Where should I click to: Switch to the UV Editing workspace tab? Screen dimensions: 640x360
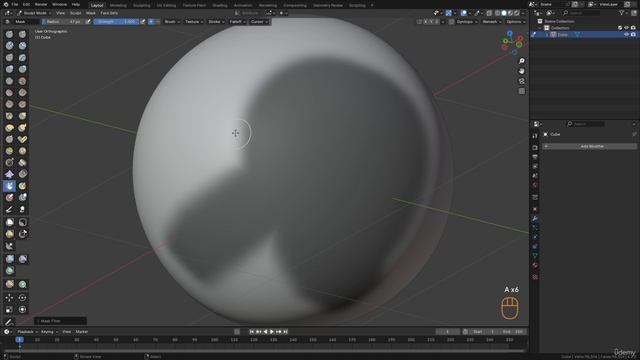coord(166,5)
